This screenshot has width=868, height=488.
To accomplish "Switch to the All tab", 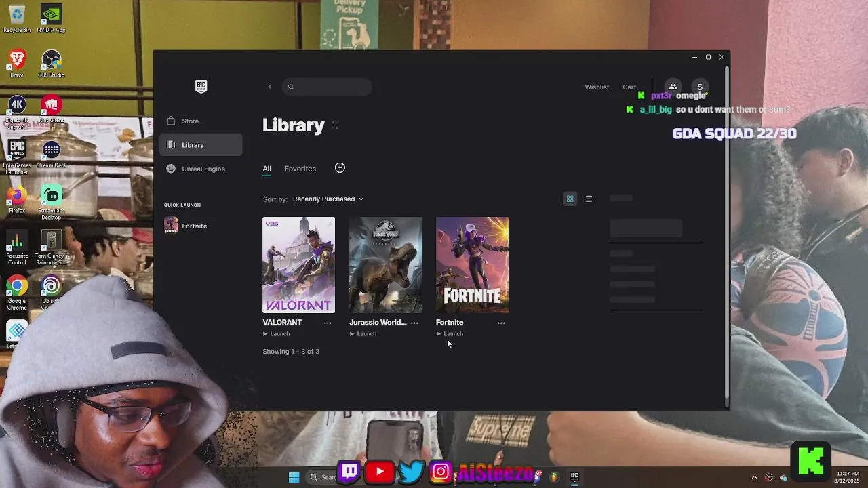I will (x=267, y=169).
